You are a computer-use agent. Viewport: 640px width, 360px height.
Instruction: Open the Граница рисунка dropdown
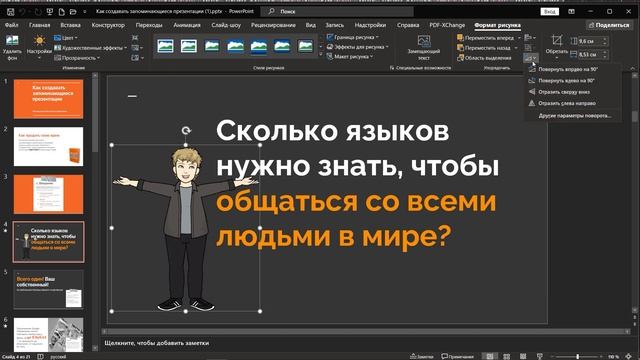[353, 37]
